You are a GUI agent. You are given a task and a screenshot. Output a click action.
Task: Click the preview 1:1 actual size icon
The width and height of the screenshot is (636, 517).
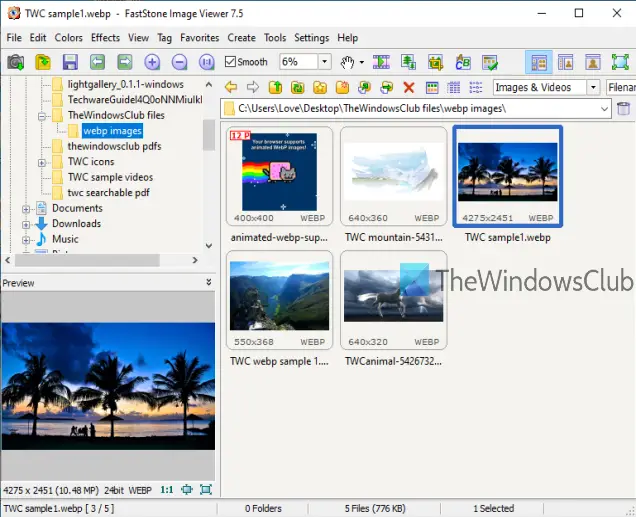point(167,490)
